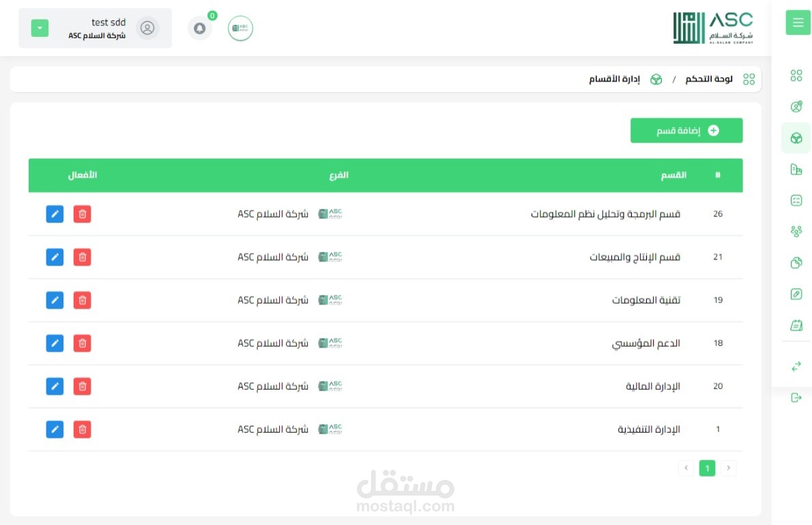Viewport: 812px width, 525px height.
Task: Click the logout icon at the sidebar bottom
Action: (796, 396)
